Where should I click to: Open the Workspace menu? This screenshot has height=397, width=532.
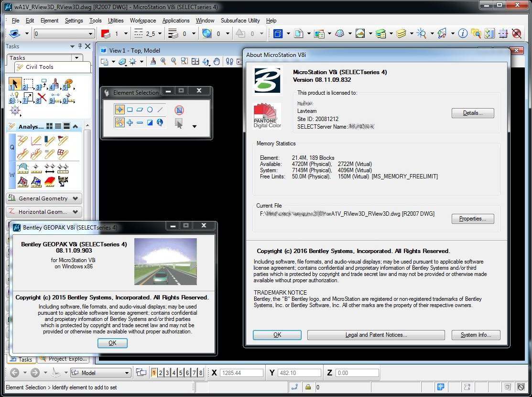pyautogui.click(x=143, y=21)
